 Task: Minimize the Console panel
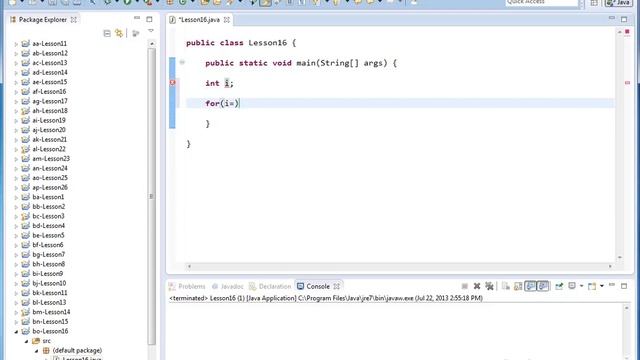611,285
